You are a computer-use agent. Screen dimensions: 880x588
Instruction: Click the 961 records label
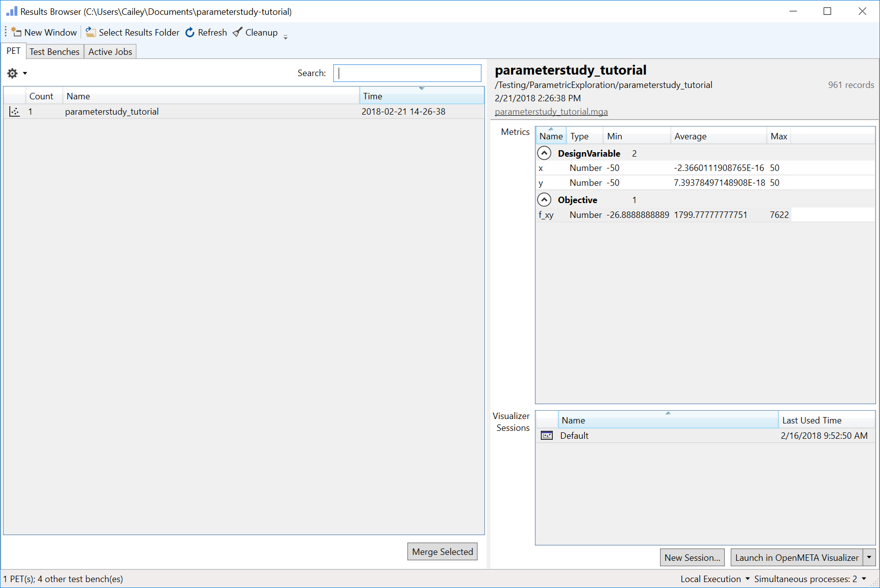[x=851, y=85]
